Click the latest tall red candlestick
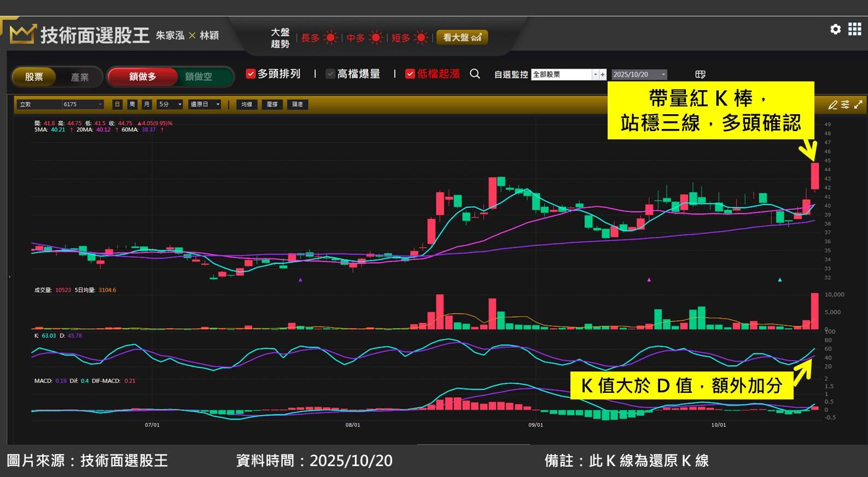The width and height of the screenshot is (868, 477). pos(815,176)
